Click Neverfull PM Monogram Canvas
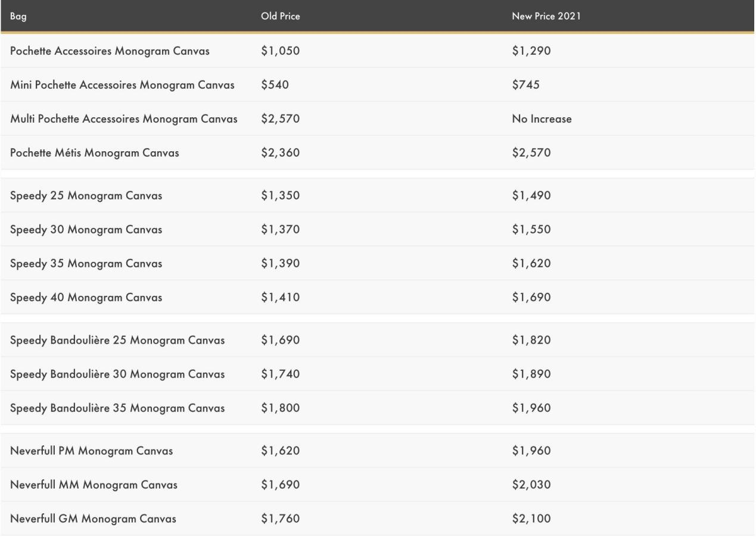 92,451
